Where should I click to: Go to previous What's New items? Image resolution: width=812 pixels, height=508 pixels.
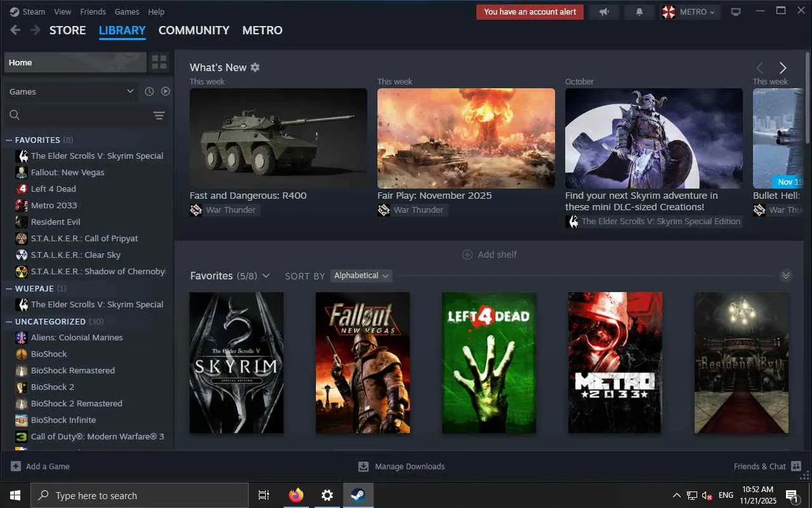[x=759, y=68]
